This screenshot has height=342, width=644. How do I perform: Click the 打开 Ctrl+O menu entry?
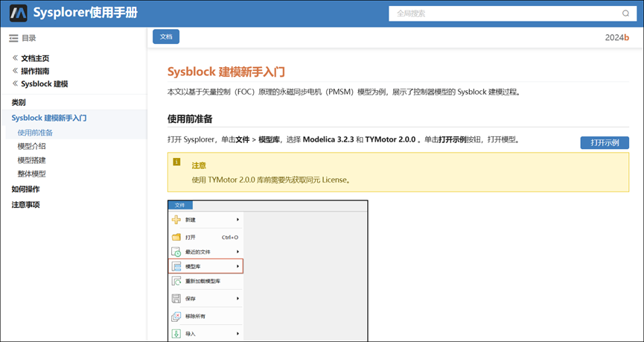pyautogui.click(x=205, y=237)
